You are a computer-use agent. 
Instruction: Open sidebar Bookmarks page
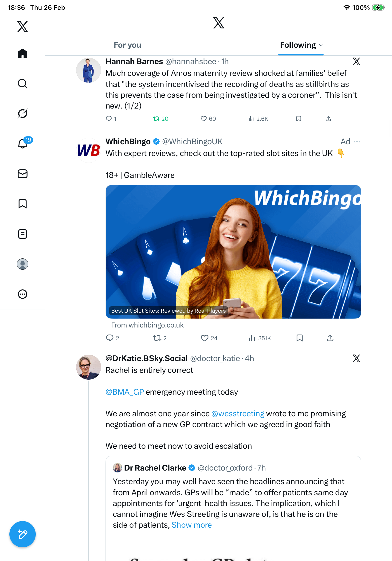pos(23,204)
